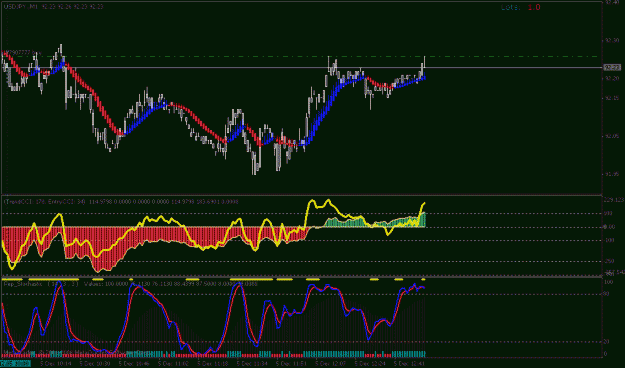This screenshot has height=368, width=625.
Task: Click the 92.30 price axis label
Action: click(612, 40)
